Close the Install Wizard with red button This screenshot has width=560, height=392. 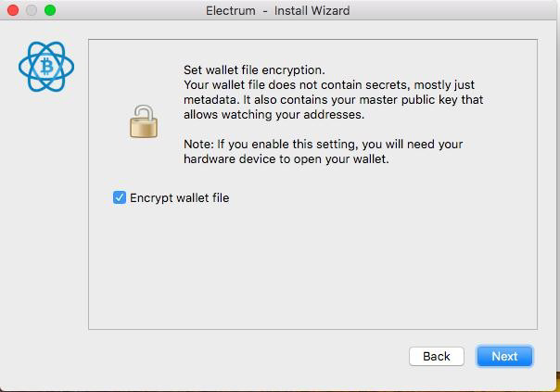[13, 10]
